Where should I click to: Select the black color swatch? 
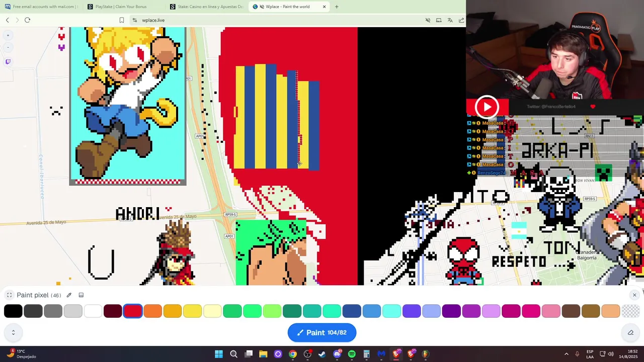pos(13,311)
